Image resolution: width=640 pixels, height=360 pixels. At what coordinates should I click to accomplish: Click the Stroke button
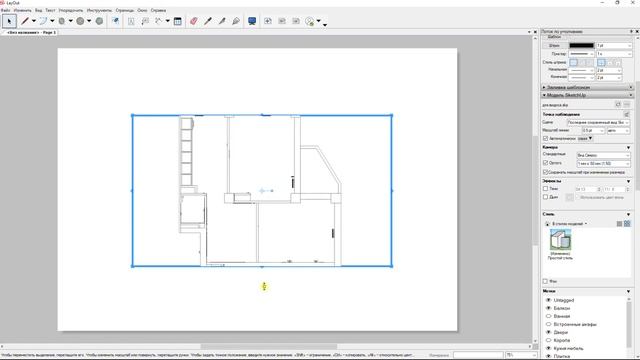554,45
